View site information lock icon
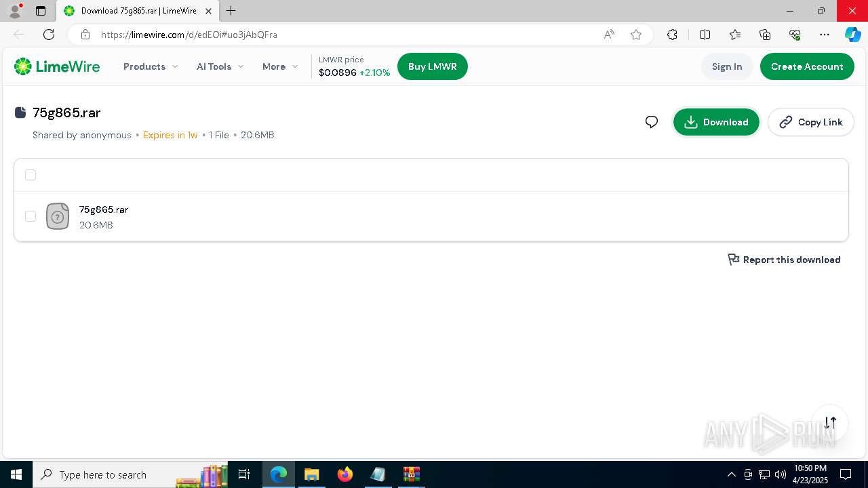Image resolution: width=868 pixels, height=488 pixels. 85,35
